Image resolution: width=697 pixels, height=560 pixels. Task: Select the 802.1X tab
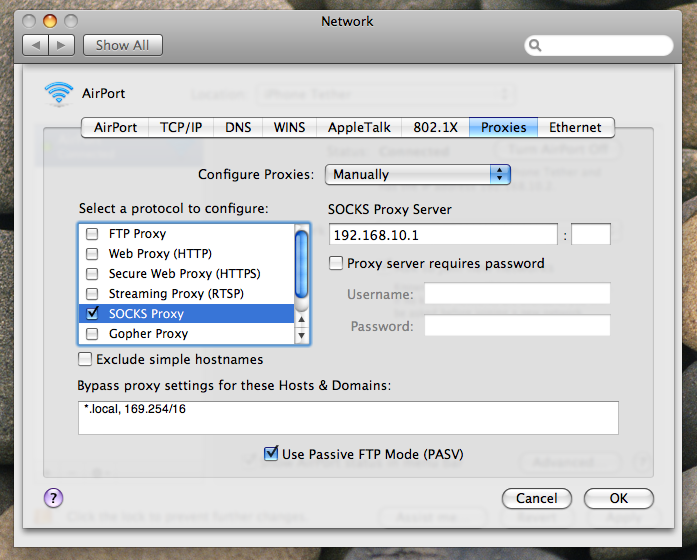436,128
